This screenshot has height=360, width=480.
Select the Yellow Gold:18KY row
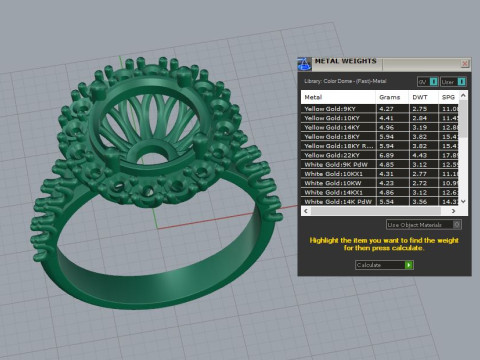coord(380,137)
